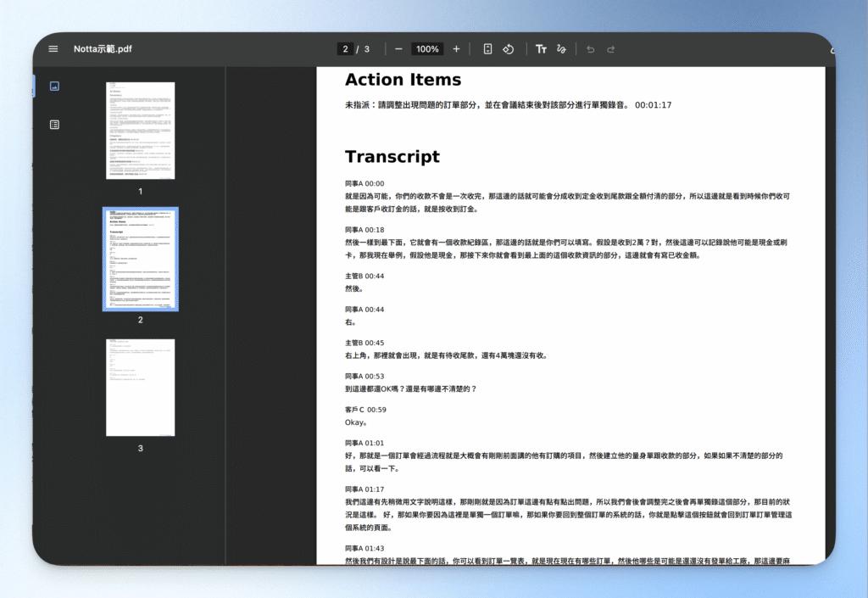The image size is (868, 598).
Task: Click the line starting "右上角，那裡就會出現"
Action: pos(447,355)
